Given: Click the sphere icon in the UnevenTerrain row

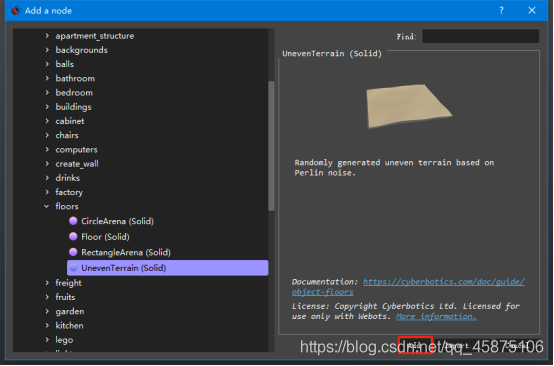Looking at the screenshot, I should tap(73, 268).
